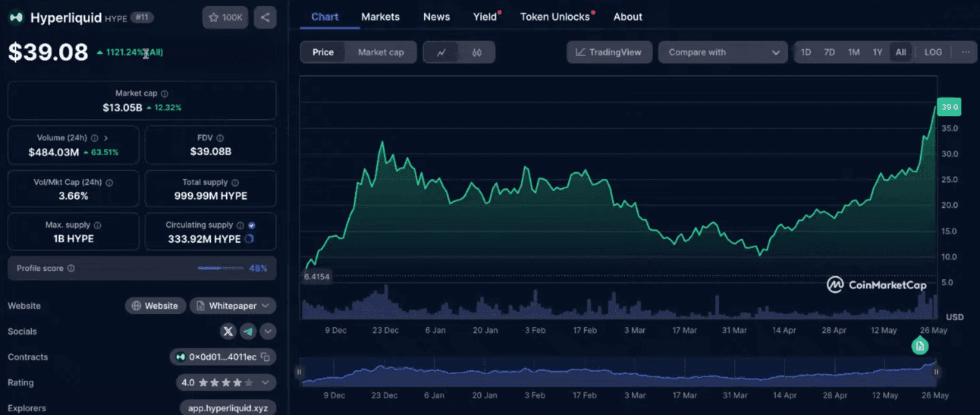Expand the 4.0 star Rating dropdown
The image size is (980, 415).
point(225,382)
